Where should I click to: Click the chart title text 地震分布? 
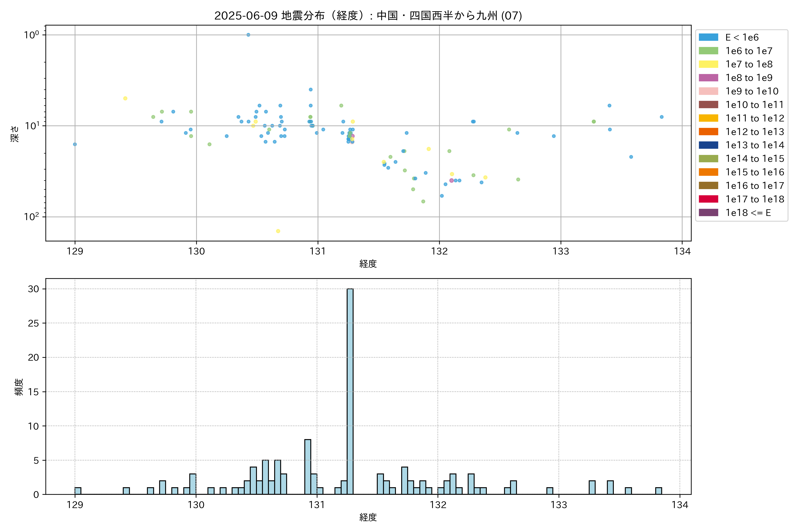[303, 16]
